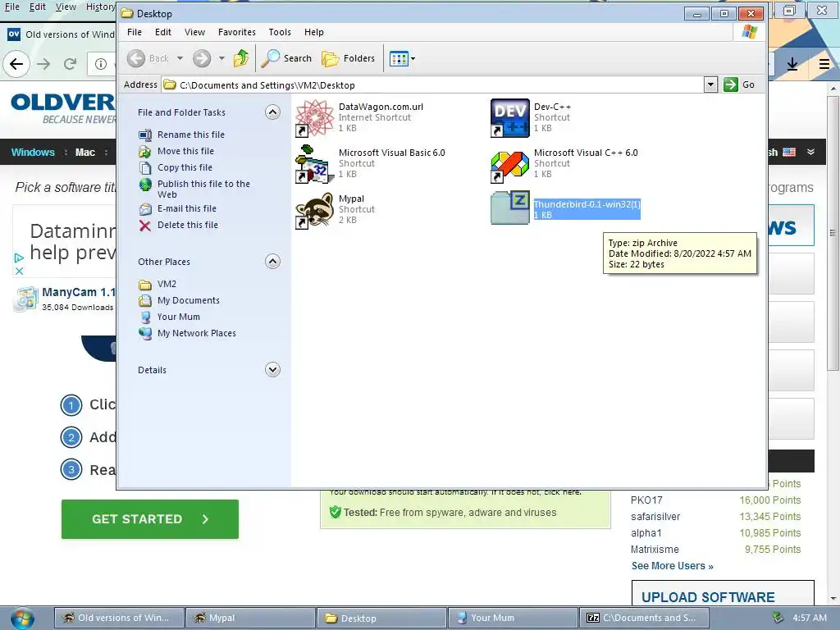840x630 pixels.
Task: Click GET STARTED green button
Action: pyautogui.click(x=150, y=519)
